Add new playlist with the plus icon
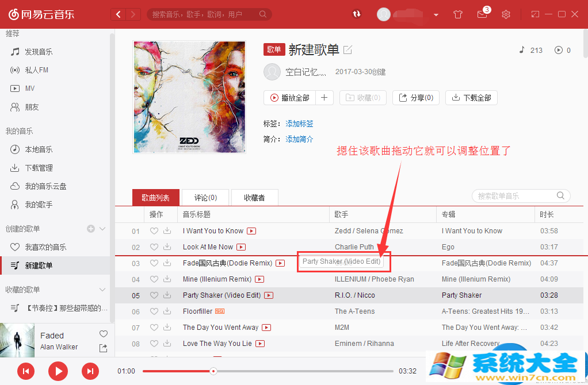588x385 pixels. 91,229
